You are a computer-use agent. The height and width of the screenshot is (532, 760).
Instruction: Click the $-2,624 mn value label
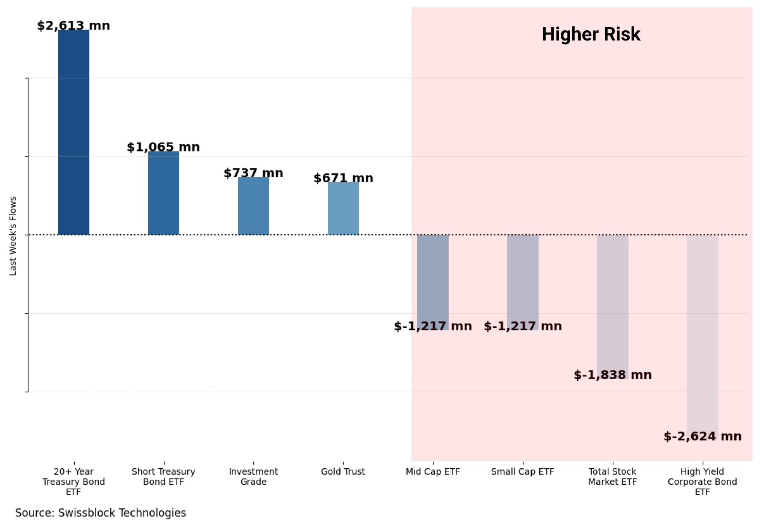pos(703,436)
